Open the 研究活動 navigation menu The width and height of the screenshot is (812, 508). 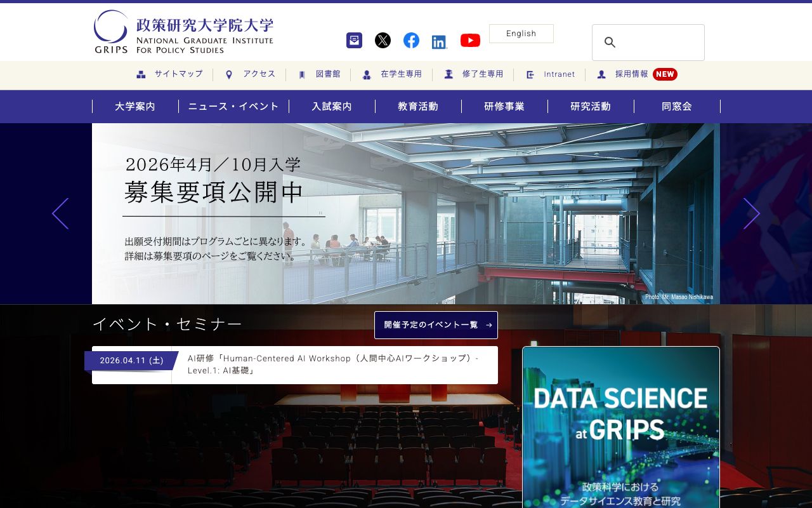pos(591,106)
